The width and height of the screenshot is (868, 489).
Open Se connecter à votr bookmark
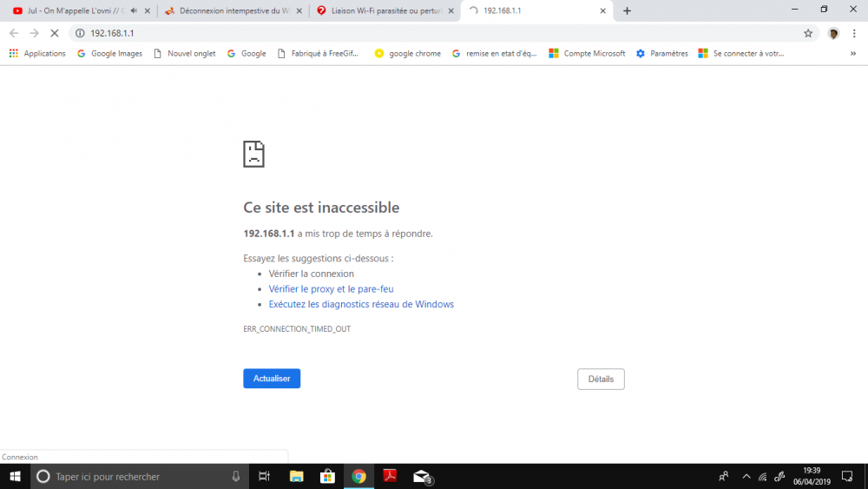coord(742,54)
